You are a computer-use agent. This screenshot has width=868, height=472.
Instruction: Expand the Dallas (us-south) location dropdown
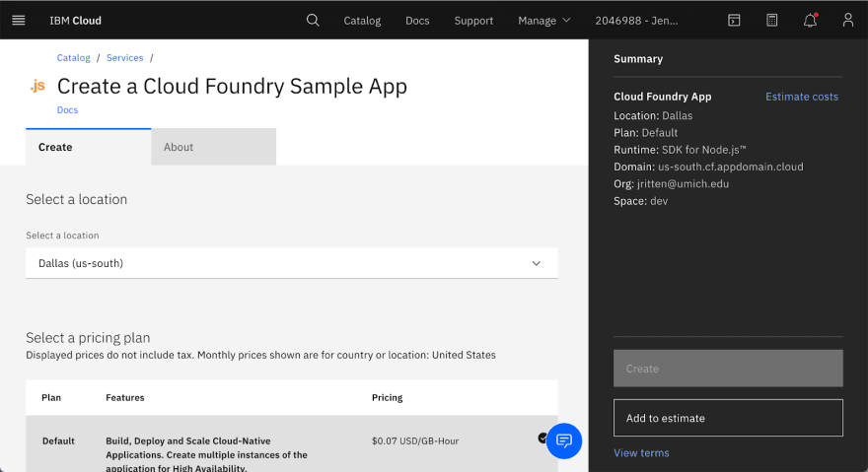coord(292,263)
